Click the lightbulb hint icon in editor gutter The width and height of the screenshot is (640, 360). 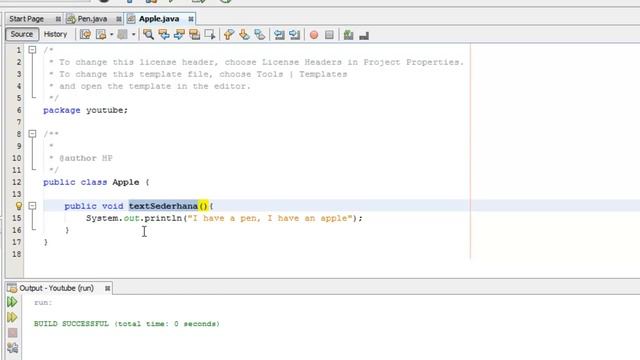click(x=19, y=206)
